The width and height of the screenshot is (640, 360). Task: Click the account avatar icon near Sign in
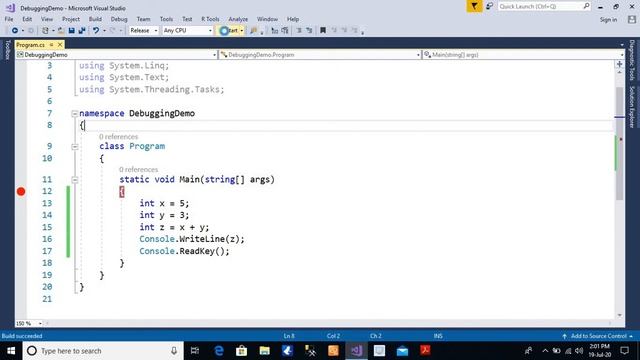point(632,19)
